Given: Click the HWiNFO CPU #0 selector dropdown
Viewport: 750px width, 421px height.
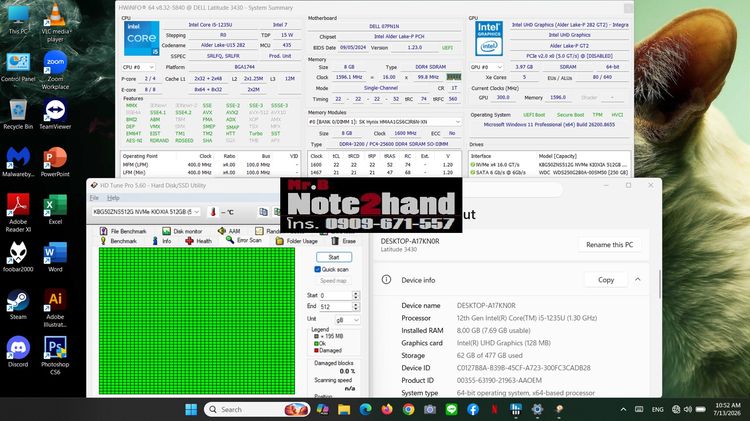Looking at the screenshot, I should point(138,67).
